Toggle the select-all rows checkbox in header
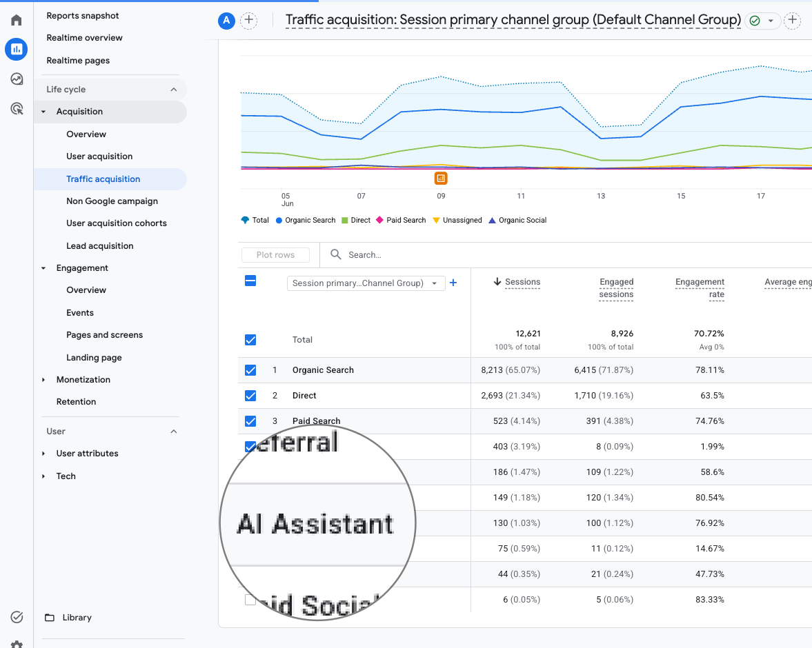The height and width of the screenshot is (648, 812). click(250, 281)
